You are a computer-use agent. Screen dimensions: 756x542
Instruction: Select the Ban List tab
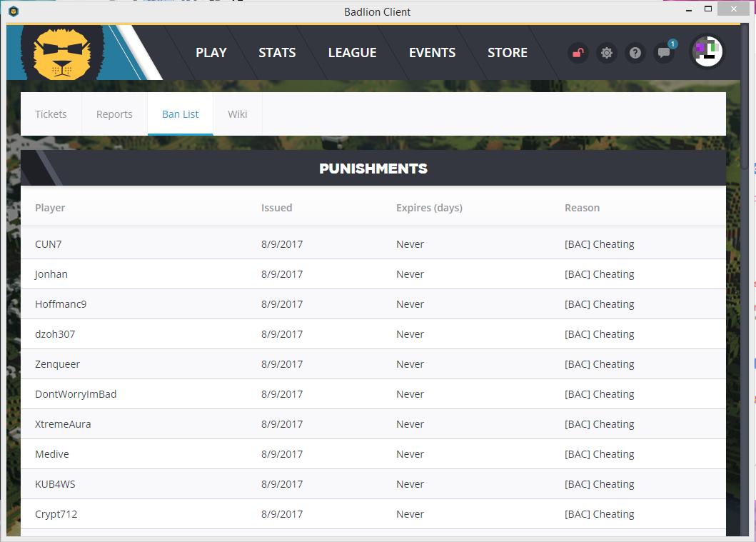(x=181, y=114)
